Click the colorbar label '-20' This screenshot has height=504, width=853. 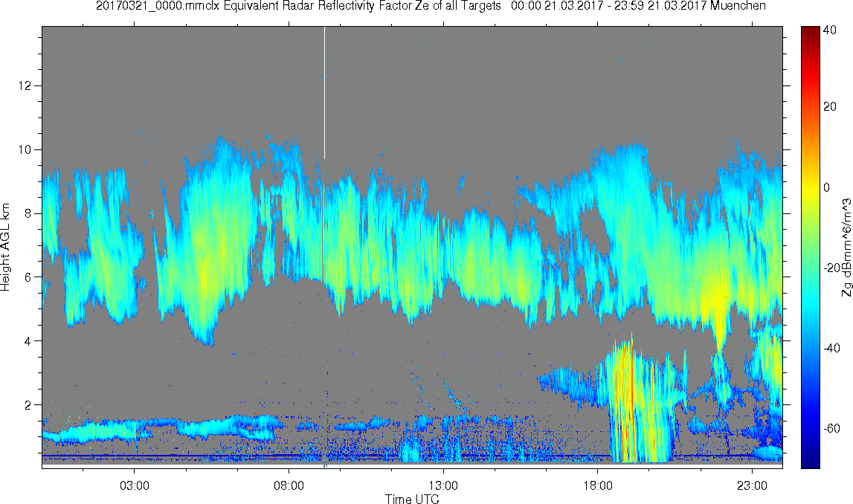[831, 268]
